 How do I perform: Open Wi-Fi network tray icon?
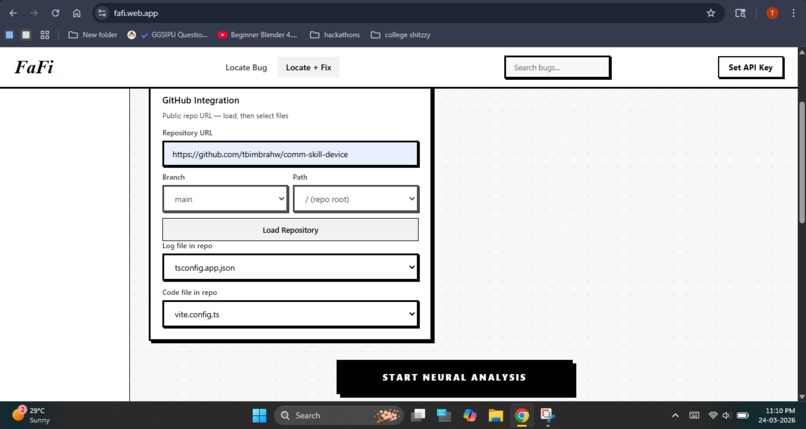tap(713, 415)
